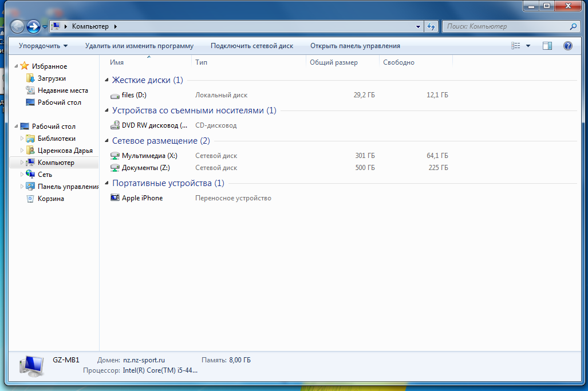Select Сеть in the navigation tree
The height and width of the screenshot is (391, 588).
point(45,175)
